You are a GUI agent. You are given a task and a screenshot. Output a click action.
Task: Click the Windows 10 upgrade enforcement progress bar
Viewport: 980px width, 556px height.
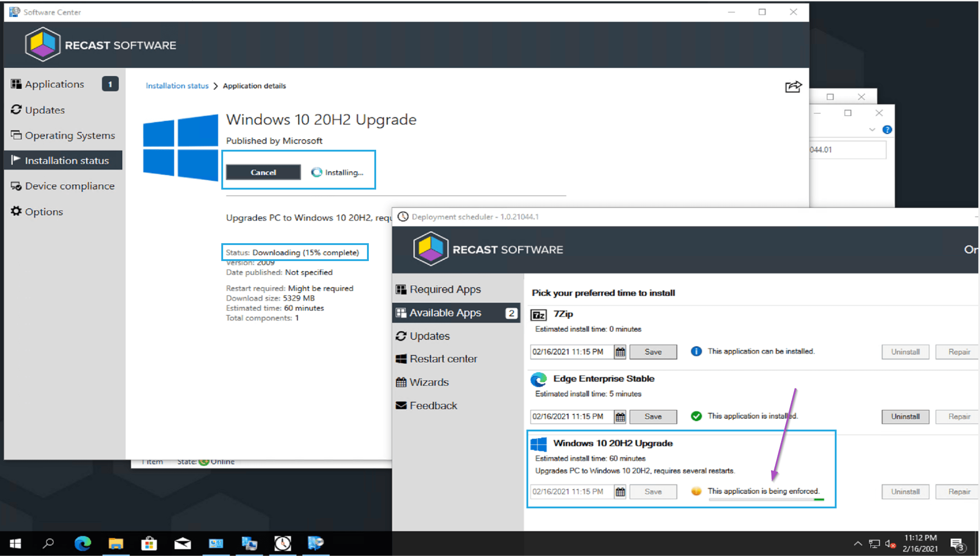click(766, 500)
